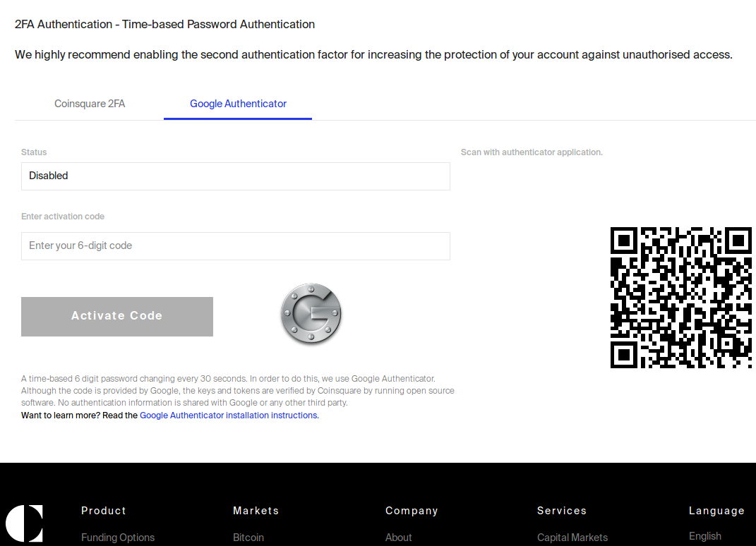Click the Services footer heading

(562, 511)
